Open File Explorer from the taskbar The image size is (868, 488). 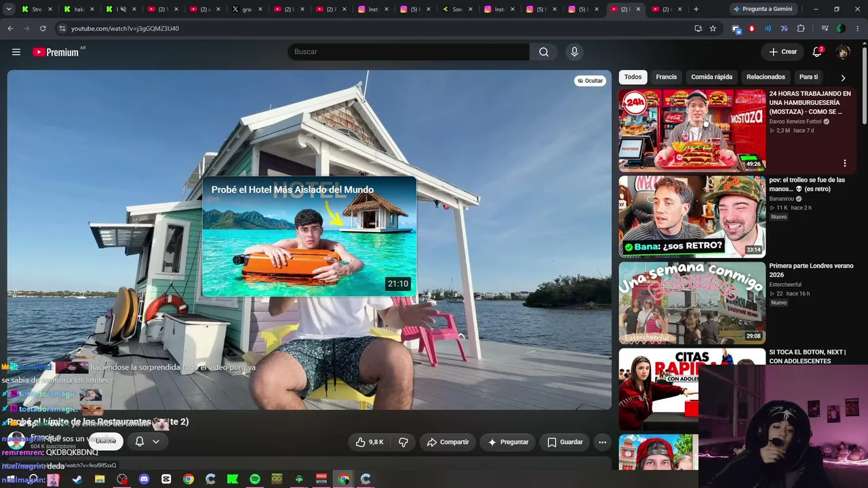(x=100, y=479)
